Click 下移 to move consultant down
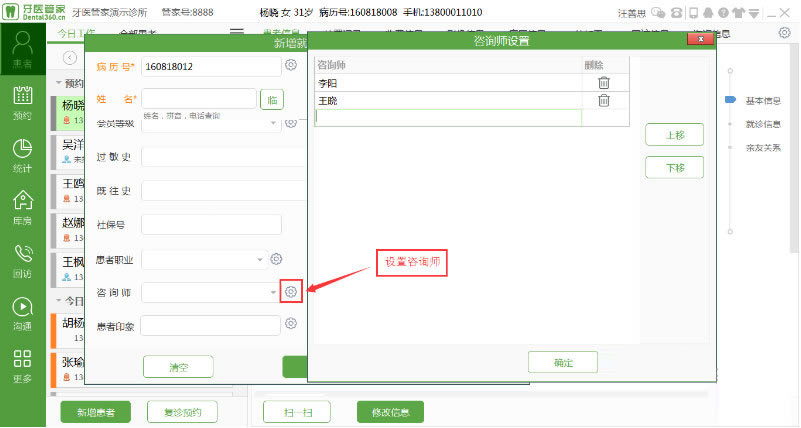This screenshot has height=428, width=801. [674, 167]
